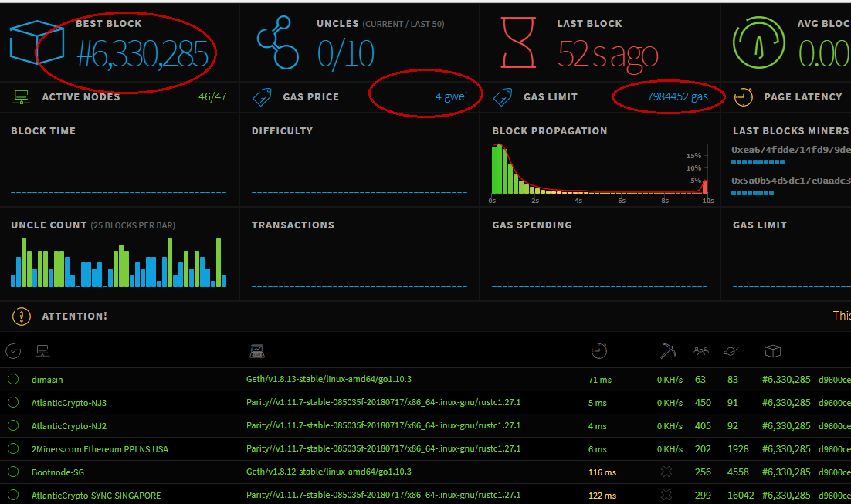This screenshot has height=504, width=851.
Task: Sort nodes by the peers column icon
Action: 701,351
